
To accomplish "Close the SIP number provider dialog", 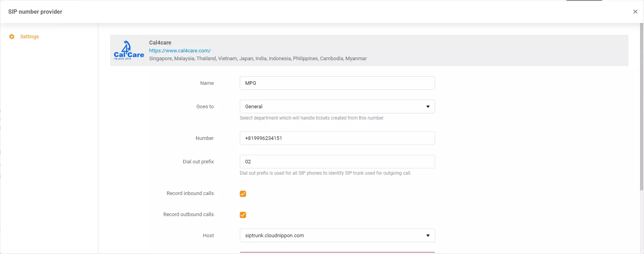I will tap(635, 12).
